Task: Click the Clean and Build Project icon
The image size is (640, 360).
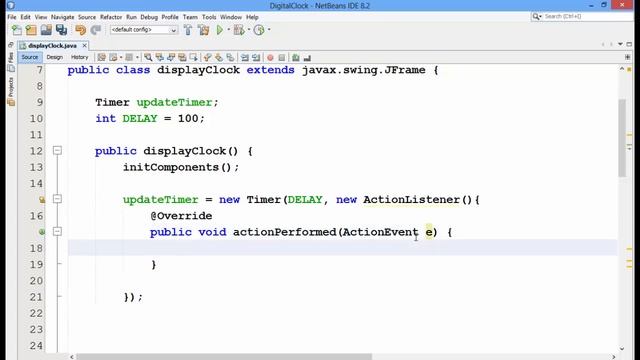Action: point(203,30)
